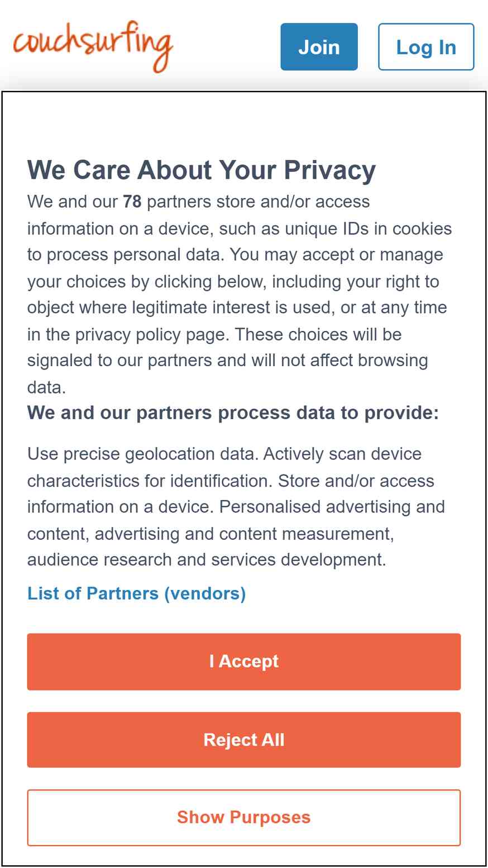Click "Personalised advertising and" text
The height and width of the screenshot is (868, 488).
click(x=332, y=507)
